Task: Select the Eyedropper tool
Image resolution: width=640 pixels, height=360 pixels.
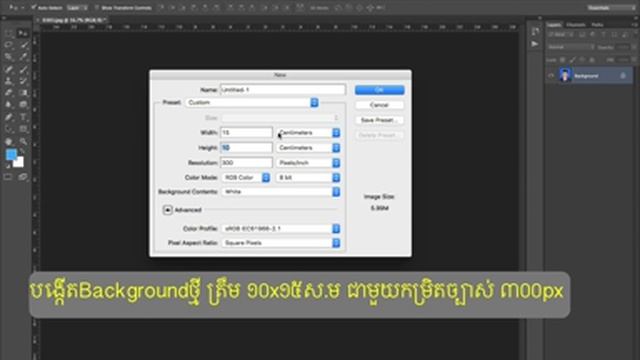Action: coord(23,57)
